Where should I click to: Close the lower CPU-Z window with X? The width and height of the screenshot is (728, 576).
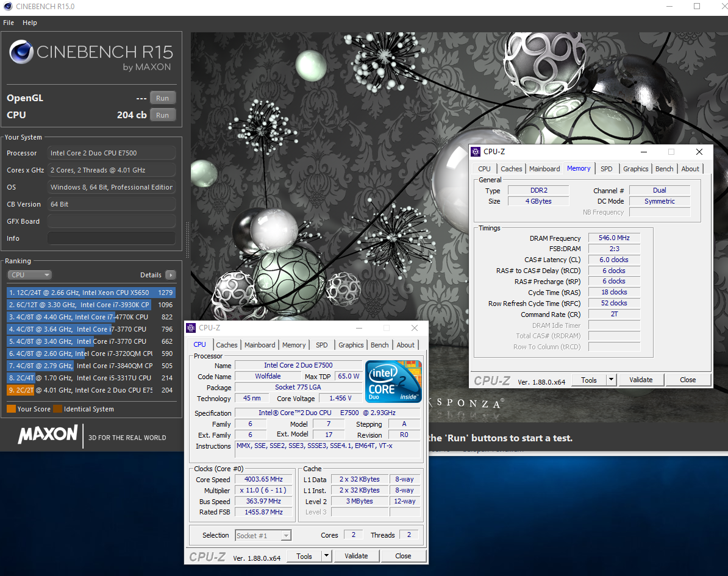415,328
